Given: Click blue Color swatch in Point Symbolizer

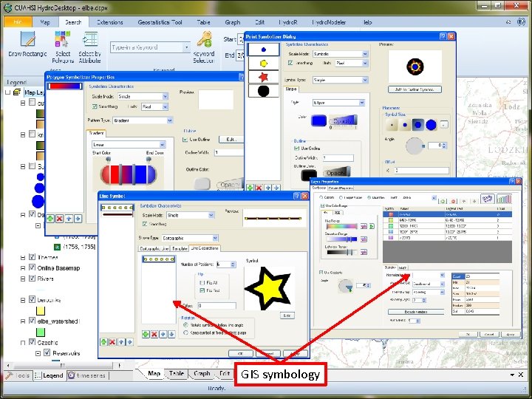Looking at the screenshot, I should coord(319,120).
